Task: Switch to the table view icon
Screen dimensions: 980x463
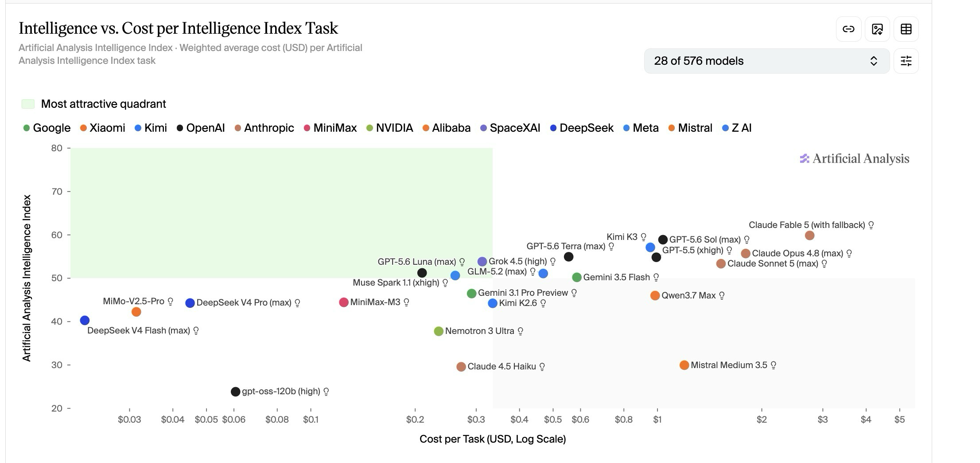Action: coord(906,29)
